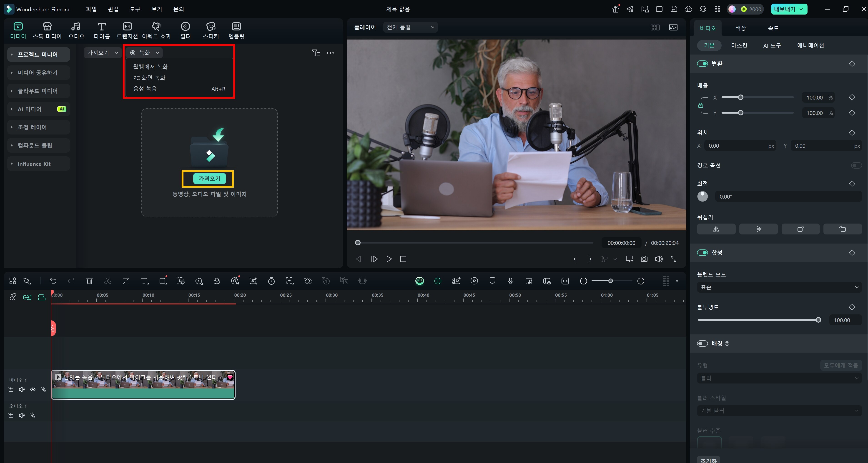Expand the 클라우드 미디어 section

[x=11, y=91]
